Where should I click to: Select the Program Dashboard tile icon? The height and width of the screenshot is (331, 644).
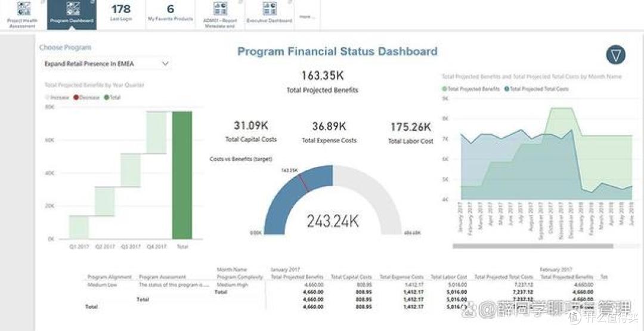[x=73, y=8]
